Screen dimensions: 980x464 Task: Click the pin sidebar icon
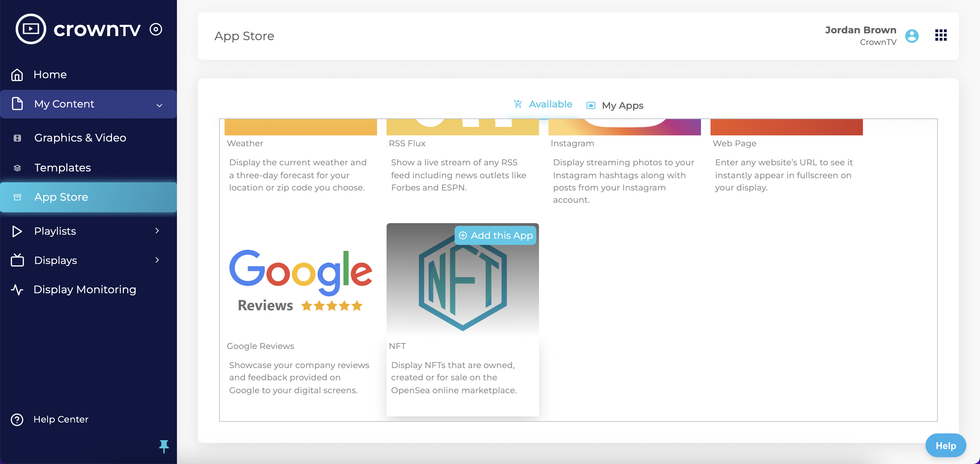pos(164,447)
